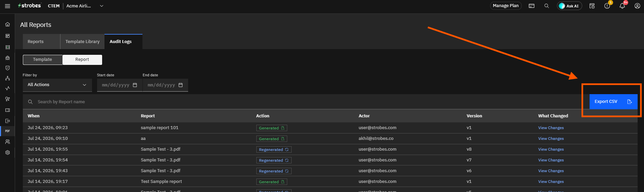
Task: Expand the Acme Airli... organization dropdown
Action: tap(85, 6)
